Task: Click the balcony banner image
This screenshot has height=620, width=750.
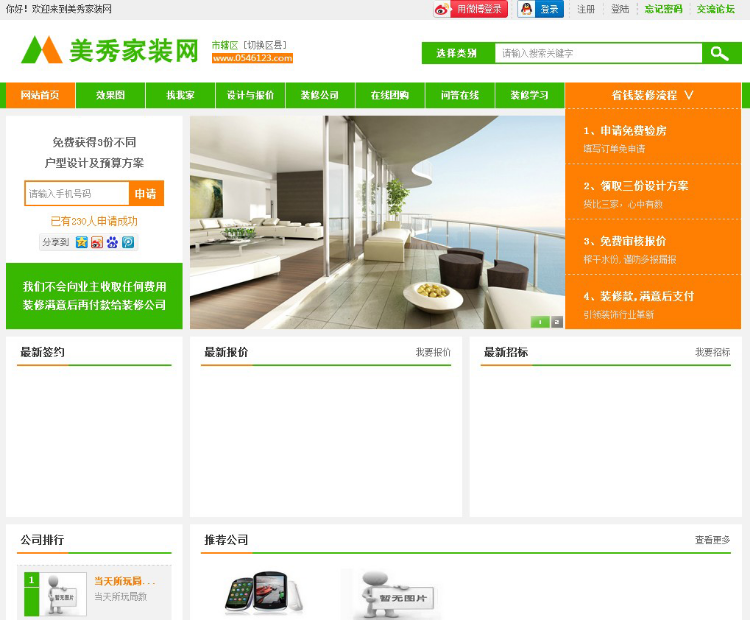Action: click(x=377, y=222)
